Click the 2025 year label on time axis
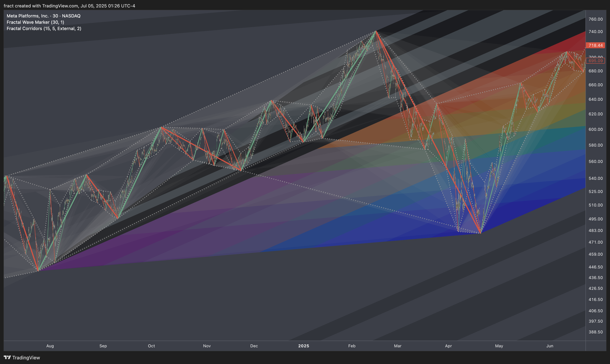Viewport: 610px width, 364px height. [304, 346]
